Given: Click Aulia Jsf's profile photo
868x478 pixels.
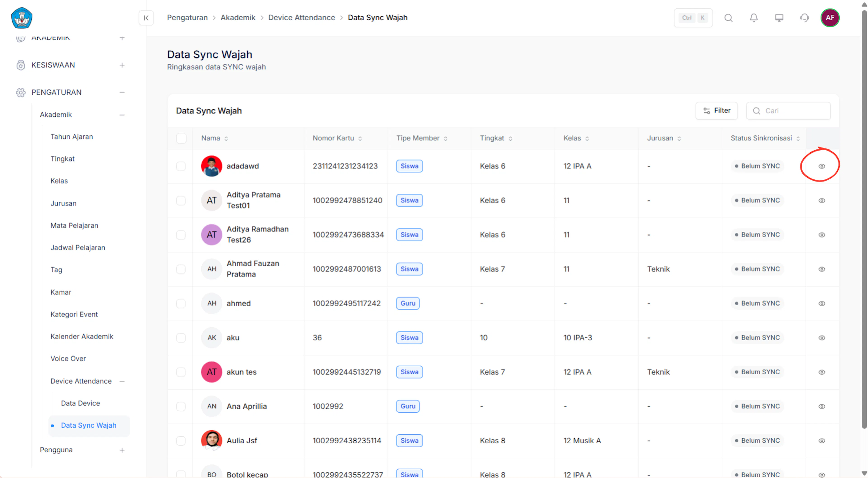Looking at the screenshot, I should [x=211, y=441].
